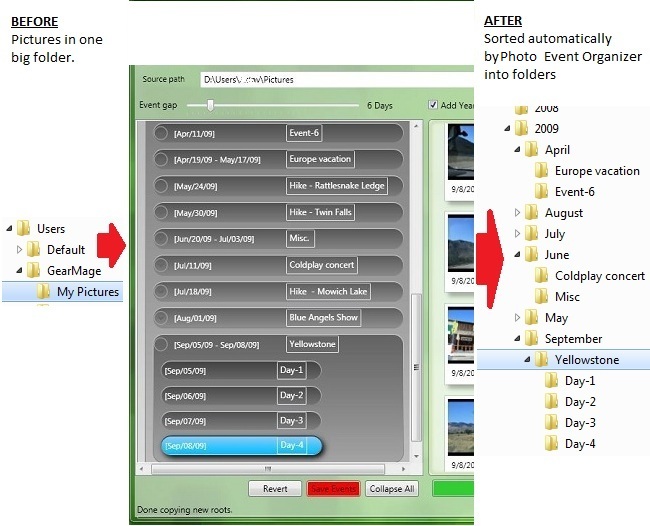The image size is (650, 526).
Task: Expand the August folder
Action: coord(517,213)
